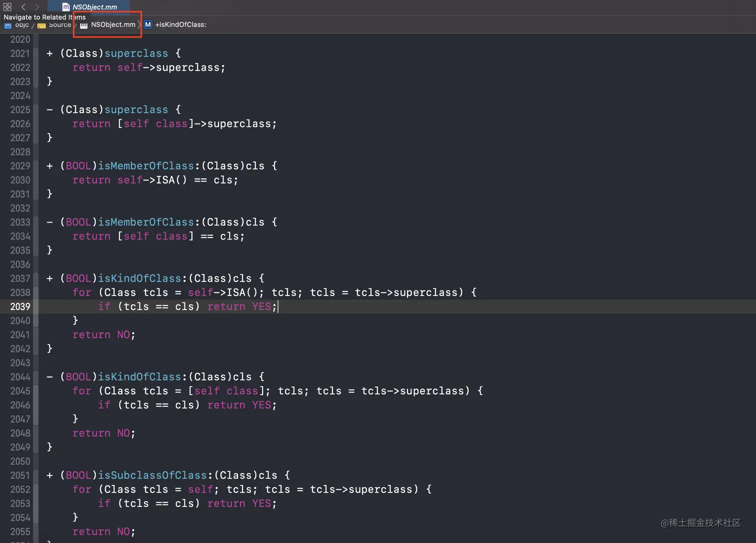Go forward with the right chevron arrow

36,7
